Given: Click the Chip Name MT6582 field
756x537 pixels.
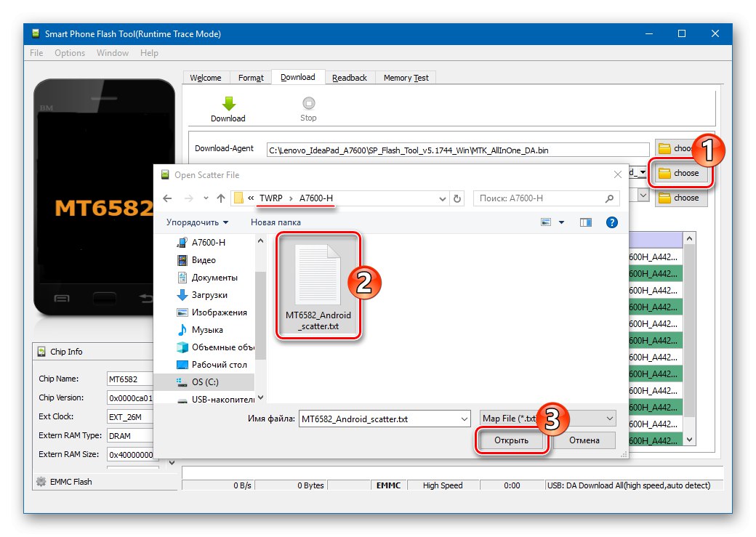Looking at the screenshot, I should [131, 379].
